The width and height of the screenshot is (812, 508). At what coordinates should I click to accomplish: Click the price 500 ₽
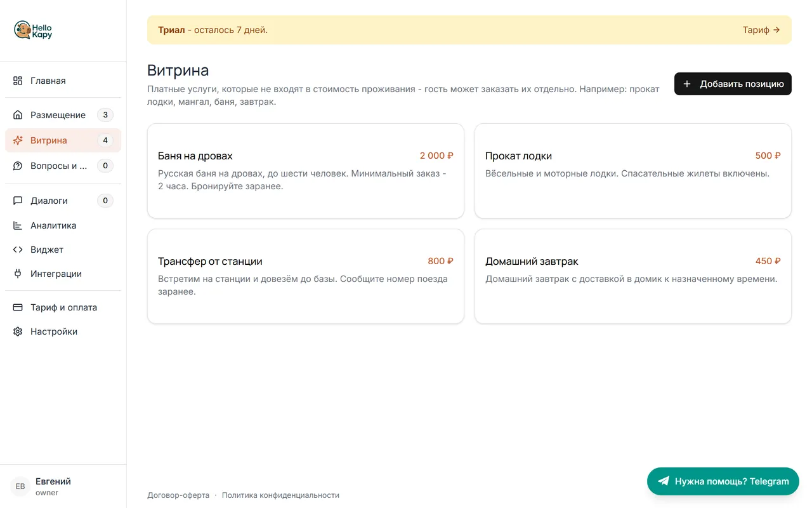768,156
